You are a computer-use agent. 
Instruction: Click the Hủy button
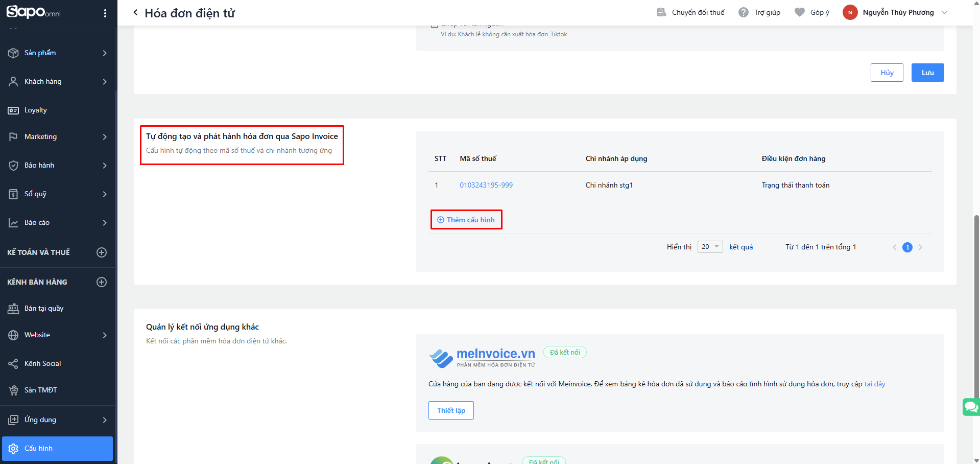(887, 73)
